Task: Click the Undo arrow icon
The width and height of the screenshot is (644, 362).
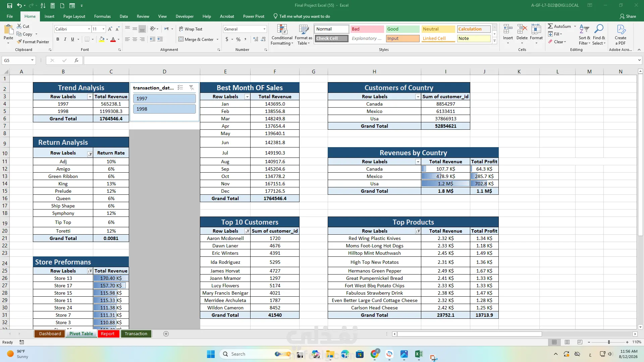Action: (x=19, y=5)
